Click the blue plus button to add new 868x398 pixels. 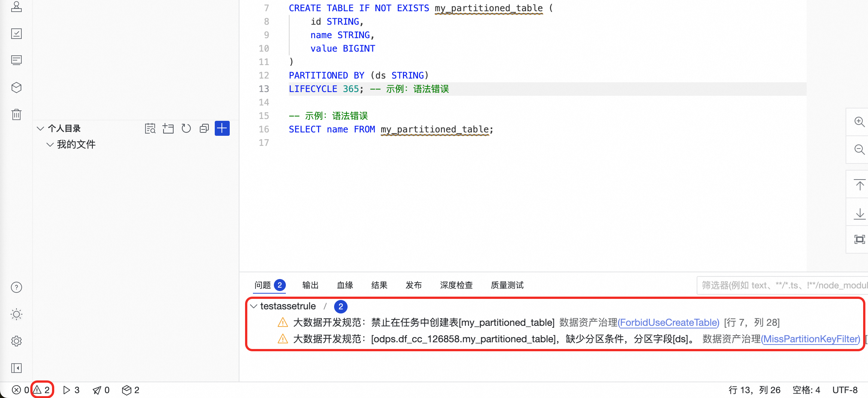point(222,128)
